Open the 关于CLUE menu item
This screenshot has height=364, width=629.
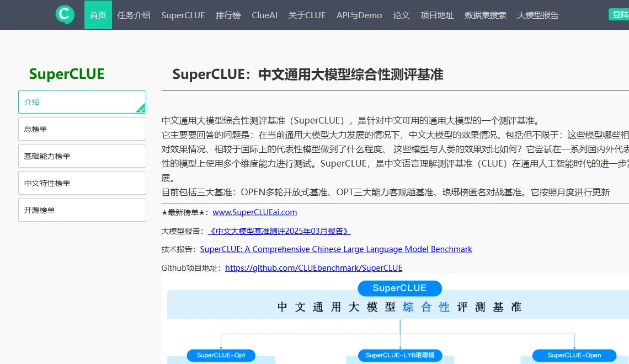click(307, 15)
